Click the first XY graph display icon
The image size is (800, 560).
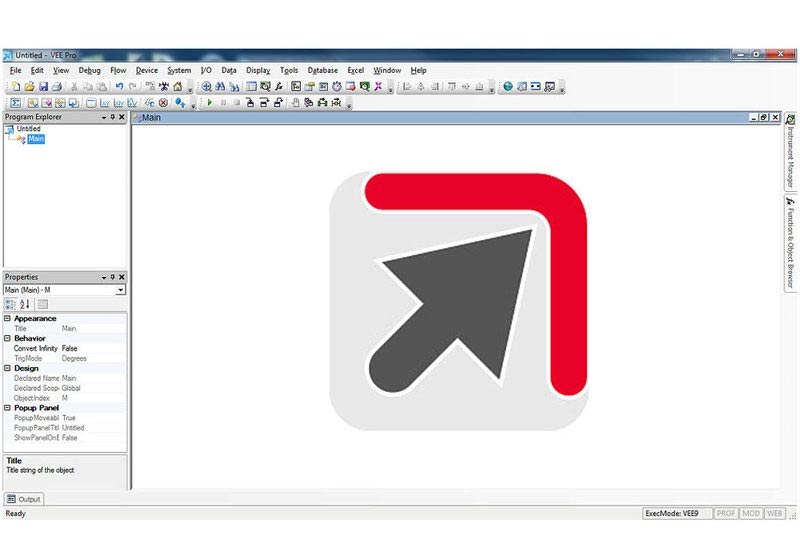pyautogui.click(x=105, y=103)
